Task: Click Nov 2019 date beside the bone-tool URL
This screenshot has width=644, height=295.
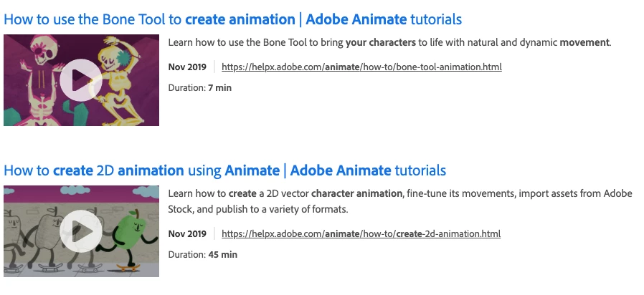Action: [187, 67]
